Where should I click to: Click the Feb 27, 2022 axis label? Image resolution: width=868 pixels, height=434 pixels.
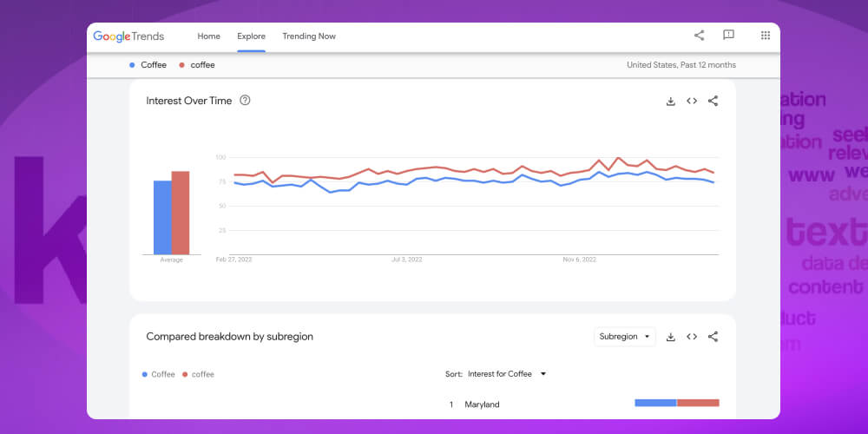point(233,259)
